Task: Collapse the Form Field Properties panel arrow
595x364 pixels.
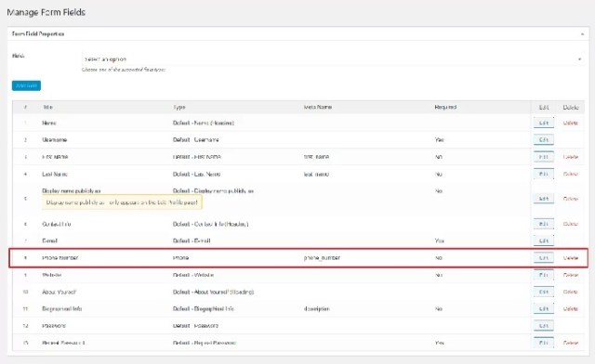Action: pos(582,34)
